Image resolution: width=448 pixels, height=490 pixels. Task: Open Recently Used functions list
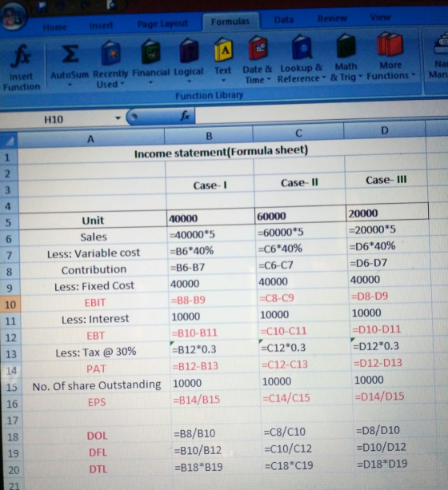(x=110, y=65)
